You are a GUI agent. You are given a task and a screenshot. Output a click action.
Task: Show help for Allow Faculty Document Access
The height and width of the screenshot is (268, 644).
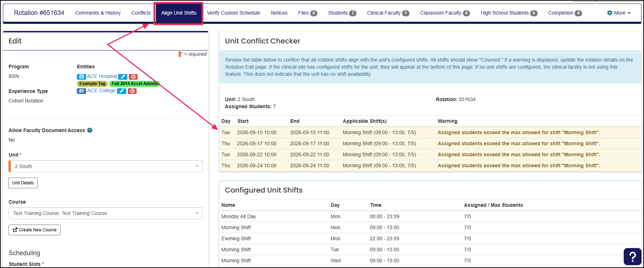pos(90,130)
